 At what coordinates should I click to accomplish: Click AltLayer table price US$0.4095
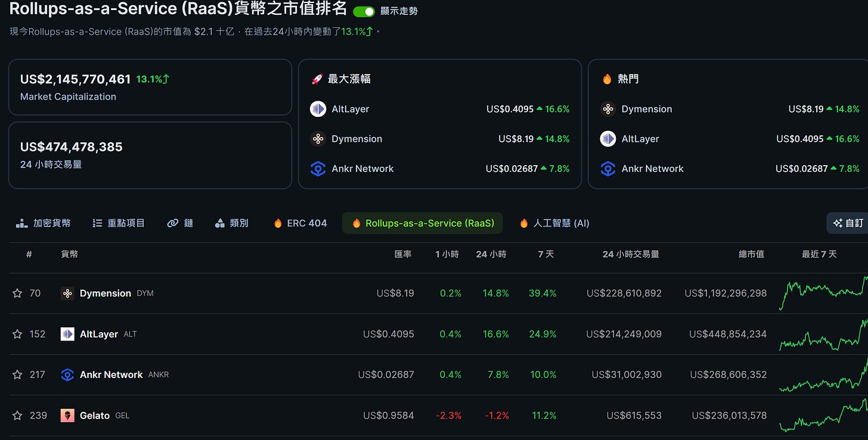click(x=389, y=334)
